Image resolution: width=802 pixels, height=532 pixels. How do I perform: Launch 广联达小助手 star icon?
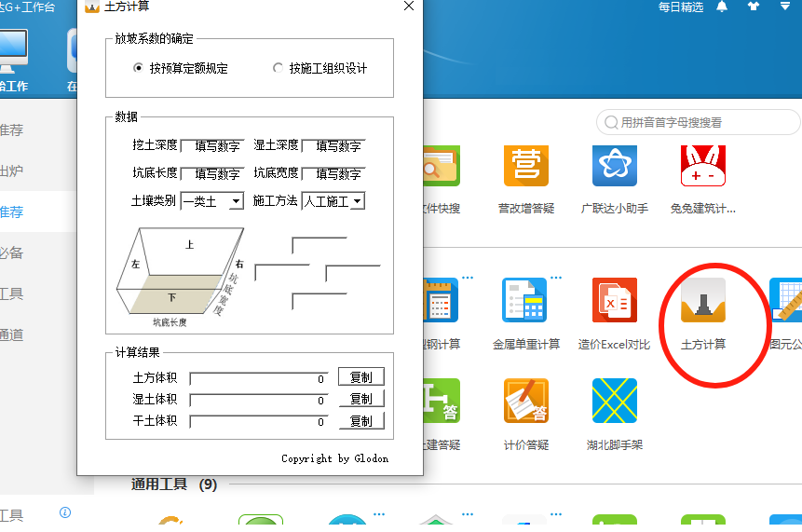(x=614, y=166)
